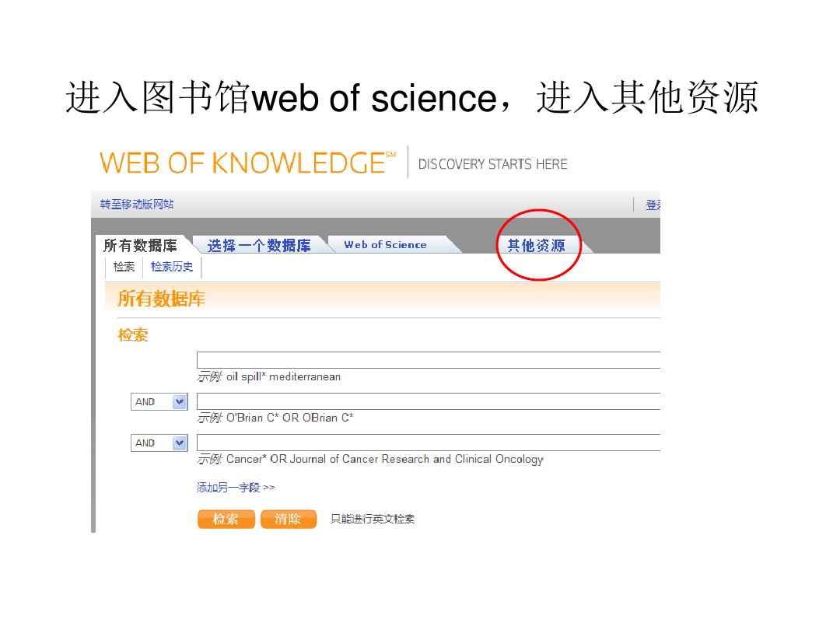The image size is (840, 630).
Task: Open the 检索历史 sub-tab
Action: pos(172,266)
